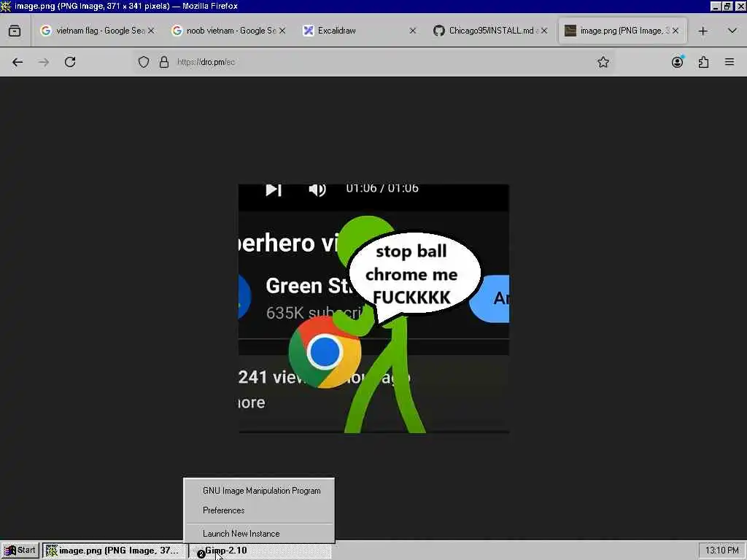Click the Firefox title bar icon
The image size is (747, 560).
click(6, 6)
